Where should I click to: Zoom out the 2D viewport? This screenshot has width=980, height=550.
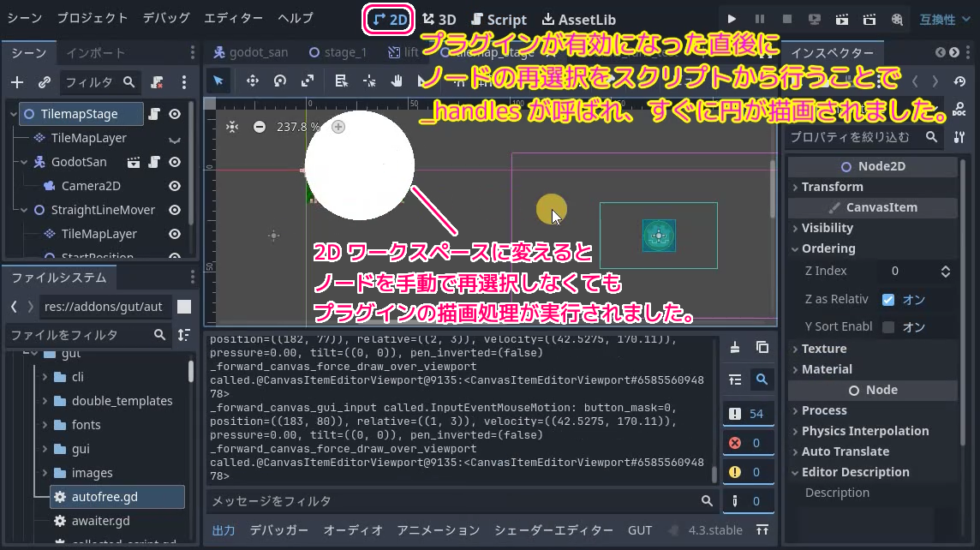259,127
